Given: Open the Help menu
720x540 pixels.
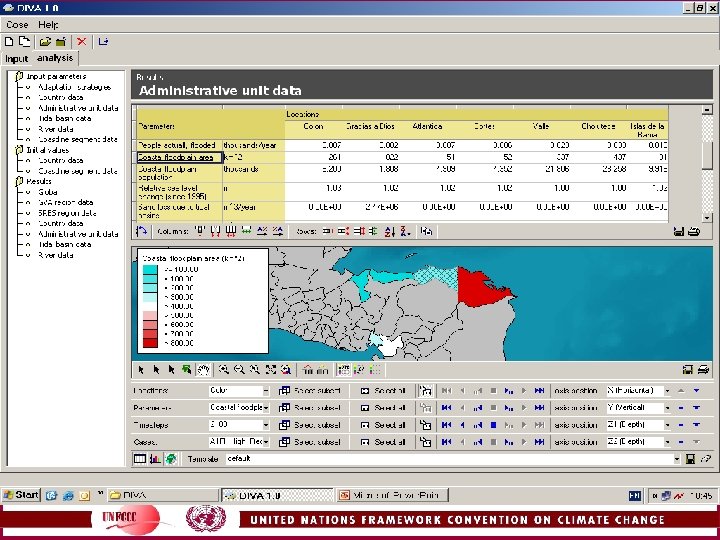Looking at the screenshot, I should click(48, 25).
